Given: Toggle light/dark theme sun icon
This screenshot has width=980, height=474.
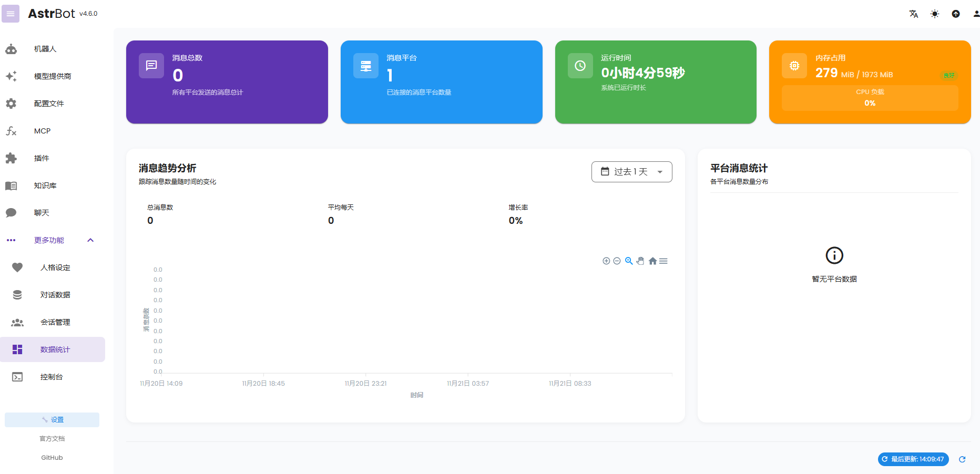Looking at the screenshot, I should [x=935, y=14].
